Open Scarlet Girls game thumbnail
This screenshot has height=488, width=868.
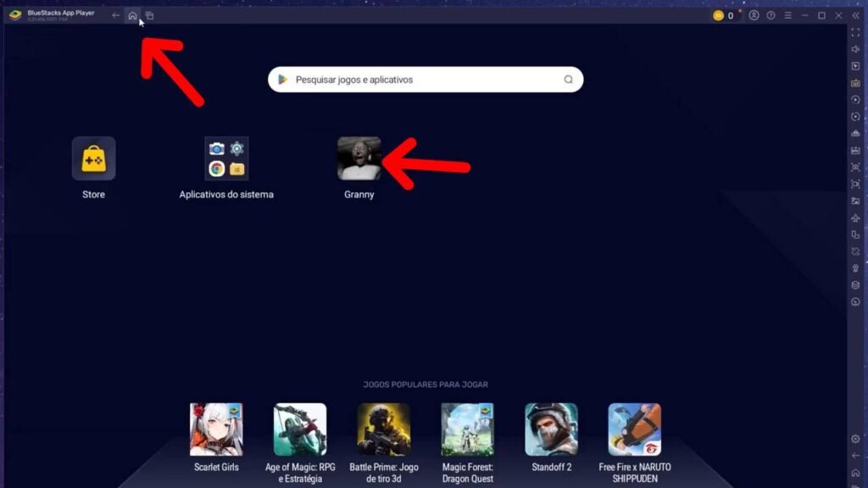point(216,430)
